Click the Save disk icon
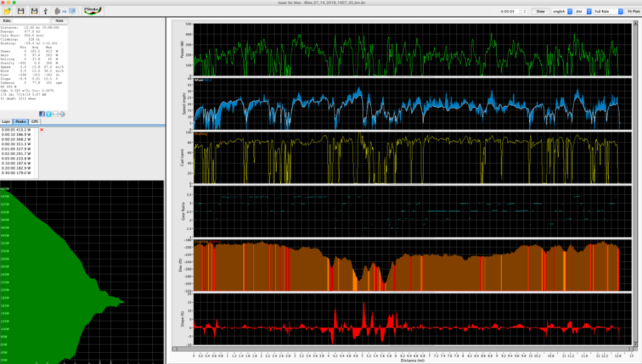The height and width of the screenshot is (364, 642). click(x=21, y=10)
